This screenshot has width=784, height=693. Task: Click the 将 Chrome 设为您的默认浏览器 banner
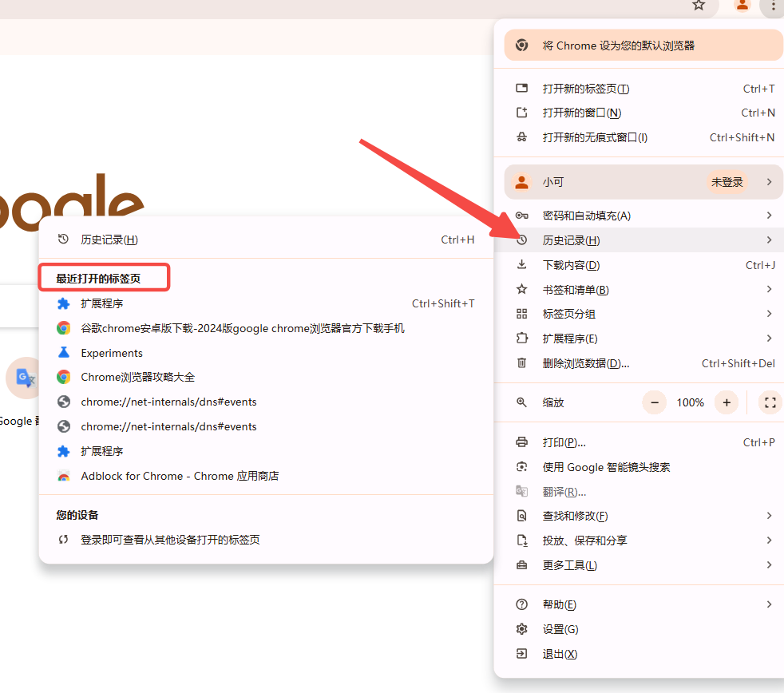(x=643, y=45)
